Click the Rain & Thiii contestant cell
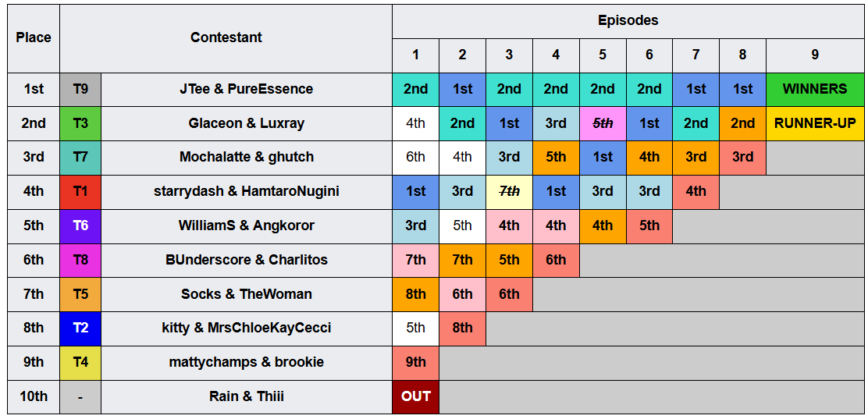The image size is (868, 419). coord(247,397)
